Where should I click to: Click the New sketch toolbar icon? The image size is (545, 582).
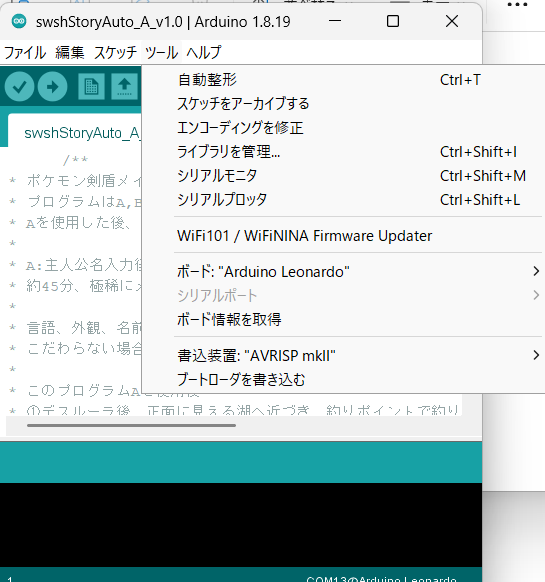91,86
